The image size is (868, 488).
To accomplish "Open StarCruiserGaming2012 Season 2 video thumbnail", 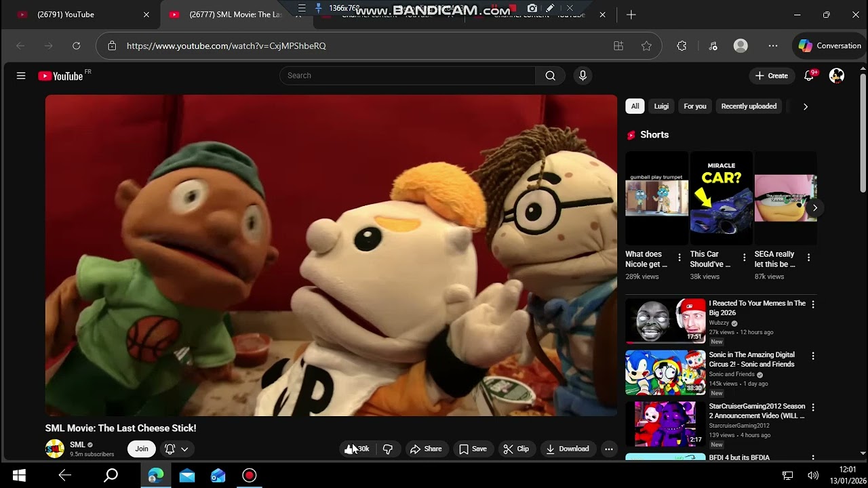I will 665,424.
